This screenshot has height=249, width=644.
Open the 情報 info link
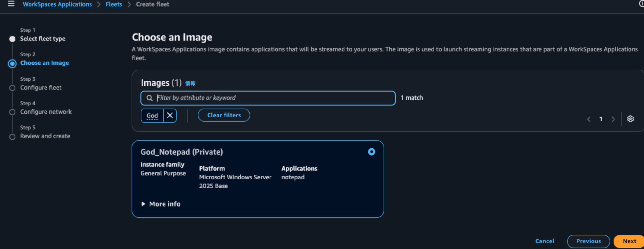(190, 83)
